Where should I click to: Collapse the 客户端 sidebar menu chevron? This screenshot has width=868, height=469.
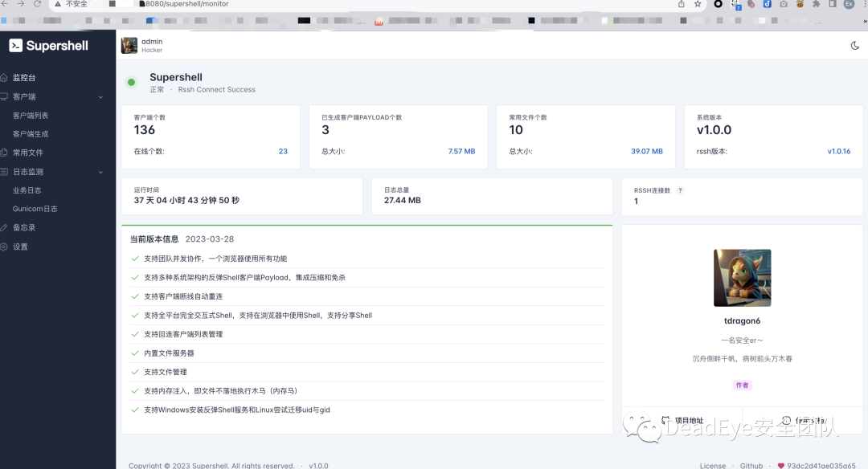click(102, 96)
